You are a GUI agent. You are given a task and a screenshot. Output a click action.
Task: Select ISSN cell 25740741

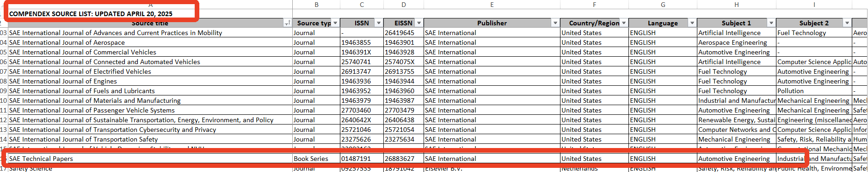[362, 62]
